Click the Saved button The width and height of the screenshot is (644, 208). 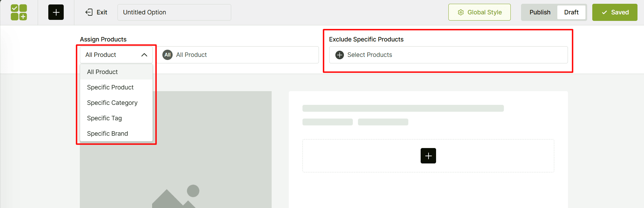(x=615, y=12)
